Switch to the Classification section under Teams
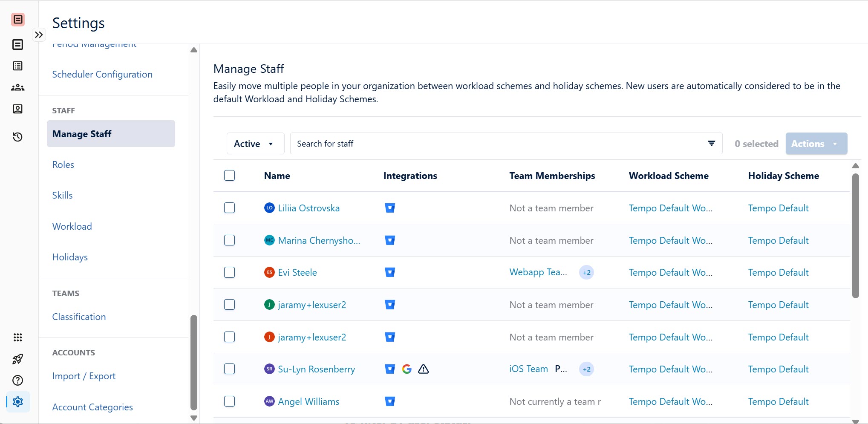The width and height of the screenshot is (868, 424). [78, 317]
